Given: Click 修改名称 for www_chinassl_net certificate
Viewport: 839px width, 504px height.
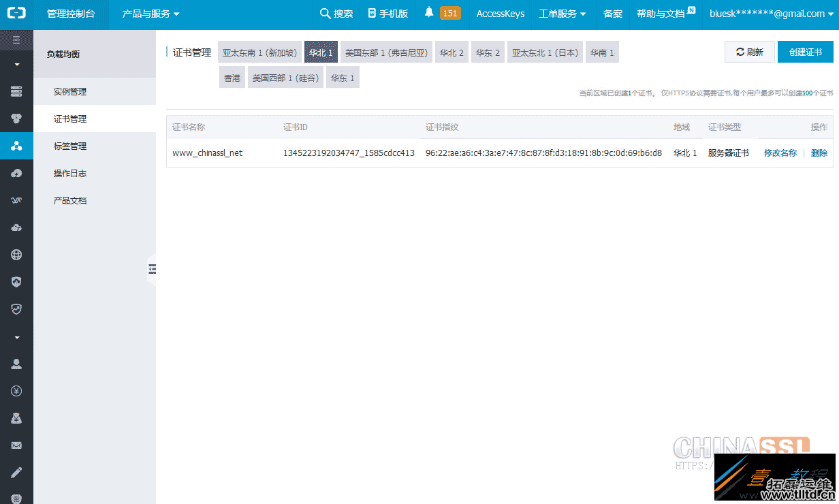Looking at the screenshot, I should point(780,153).
